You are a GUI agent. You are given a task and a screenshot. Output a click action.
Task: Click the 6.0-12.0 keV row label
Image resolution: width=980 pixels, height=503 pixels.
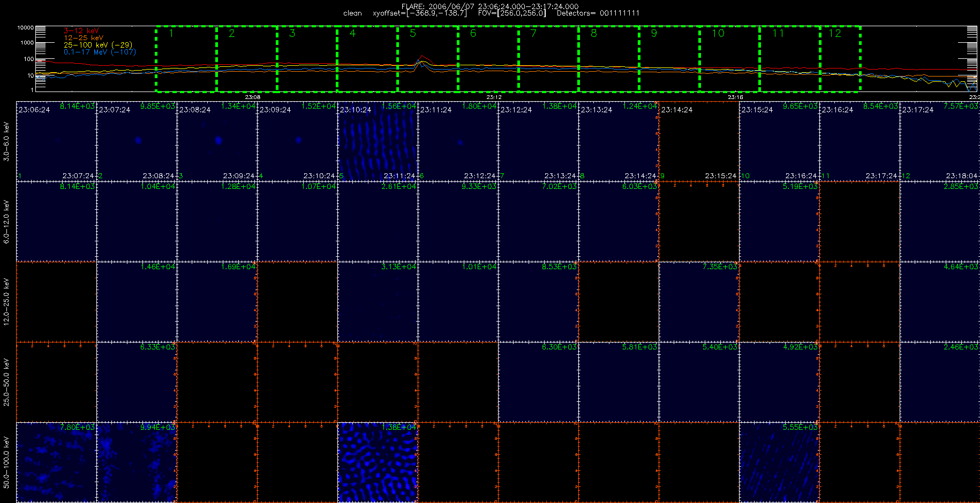click(x=6, y=222)
